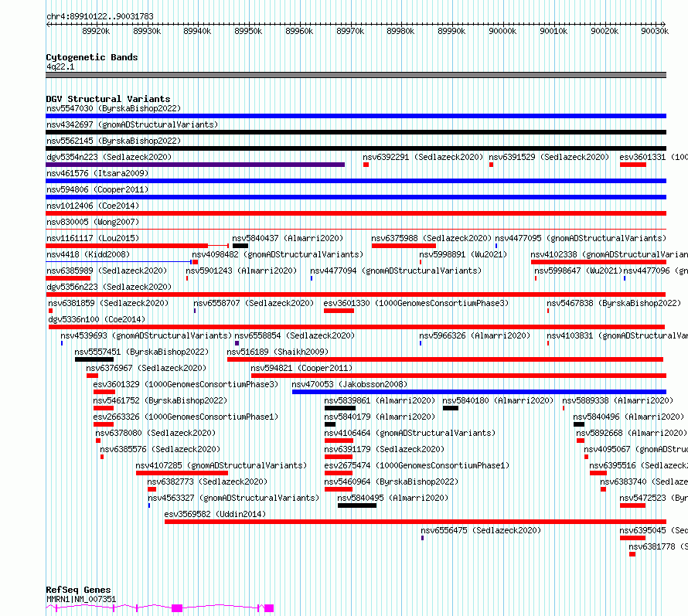Click the nsv6385576 (Sedlazeck2020) label
688x616 pixels.
point(160,449)
